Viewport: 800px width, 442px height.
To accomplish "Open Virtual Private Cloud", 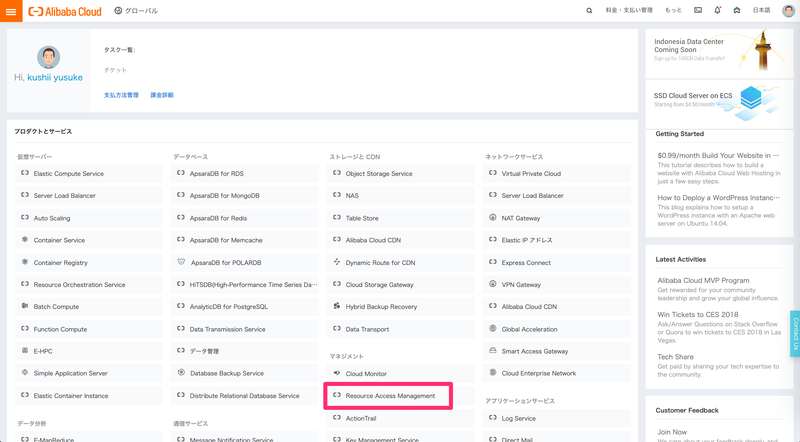I will [x=557, y=174].
